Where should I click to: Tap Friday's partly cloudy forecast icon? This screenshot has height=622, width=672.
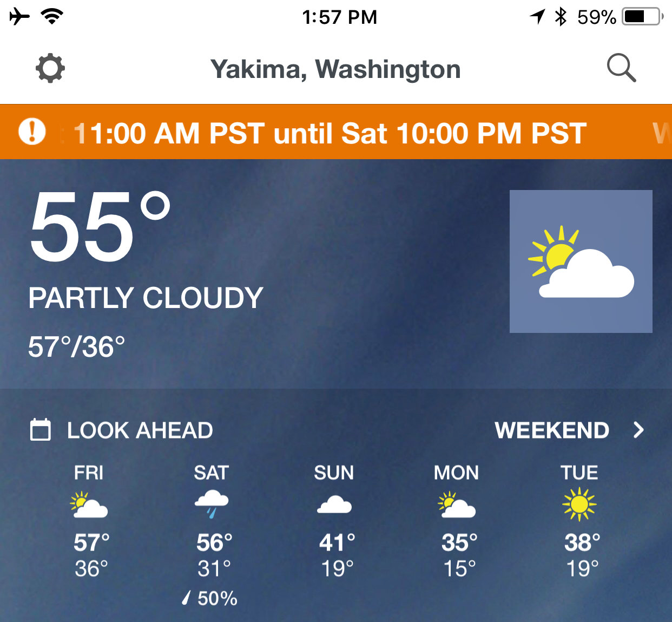89,505
